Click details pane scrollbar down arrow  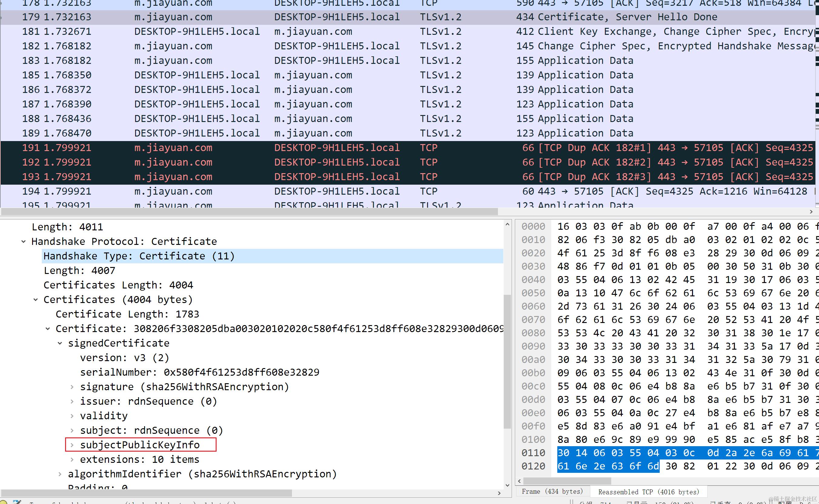(507, 485)
